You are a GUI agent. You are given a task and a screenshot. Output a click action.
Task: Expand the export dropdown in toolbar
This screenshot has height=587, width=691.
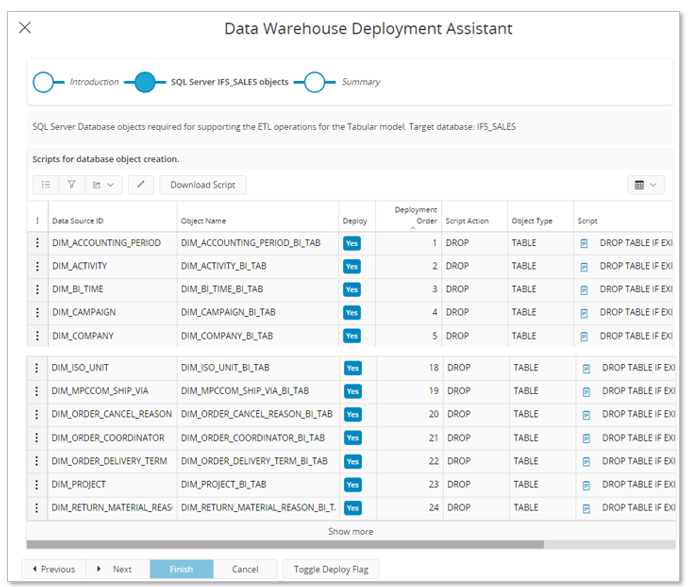point(103,185)
